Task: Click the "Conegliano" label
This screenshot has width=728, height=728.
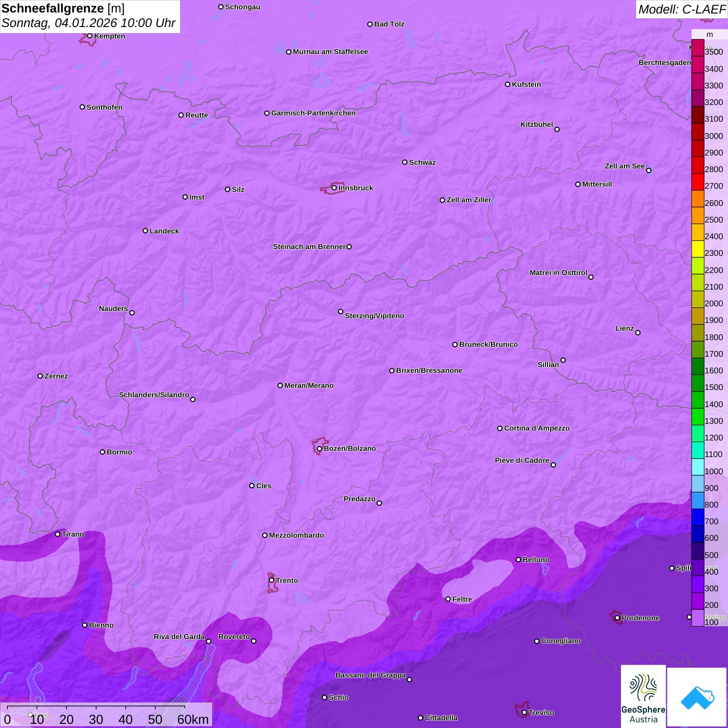Action: point(561,641)
